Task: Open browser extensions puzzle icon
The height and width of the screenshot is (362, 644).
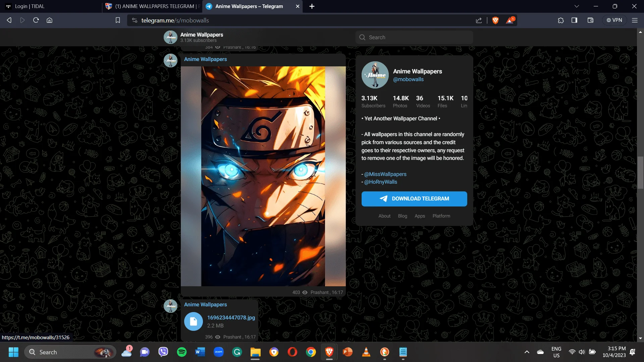Action: coord(561,20)
